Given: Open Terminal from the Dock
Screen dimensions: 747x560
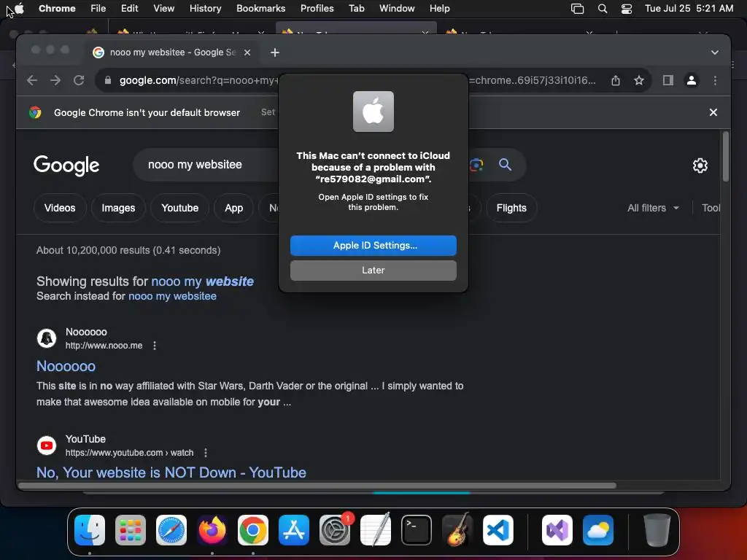Looking at the screenshot, I should coord(417,530).
